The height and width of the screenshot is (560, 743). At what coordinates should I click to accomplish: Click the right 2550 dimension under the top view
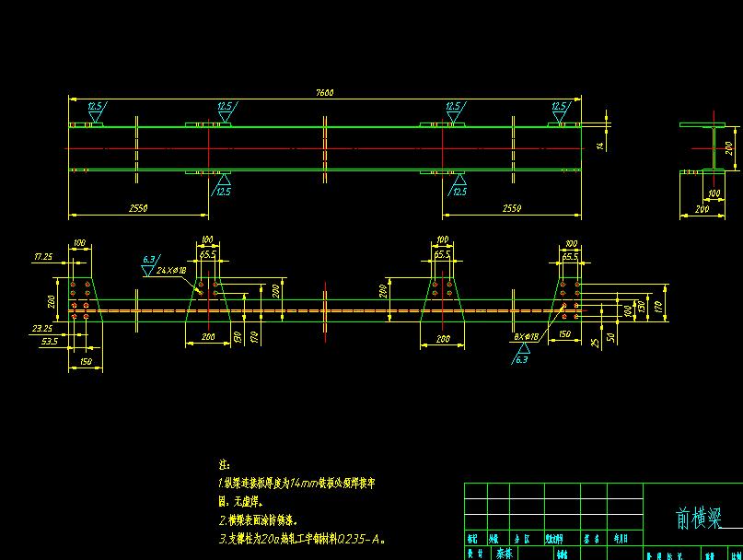[512, 207]
